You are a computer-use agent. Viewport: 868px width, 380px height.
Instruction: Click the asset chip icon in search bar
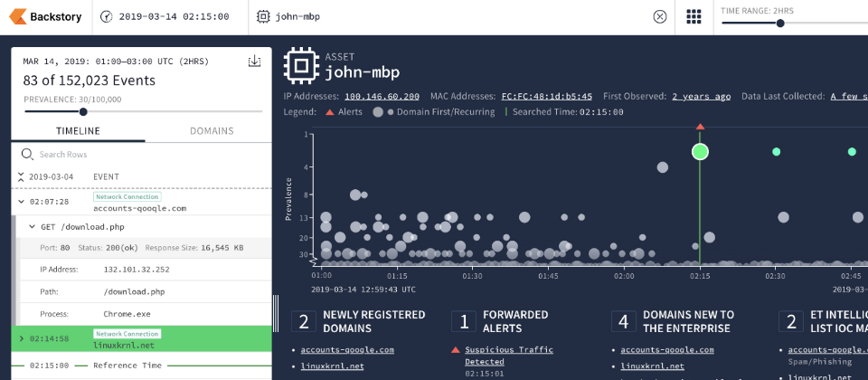point(263,16)
